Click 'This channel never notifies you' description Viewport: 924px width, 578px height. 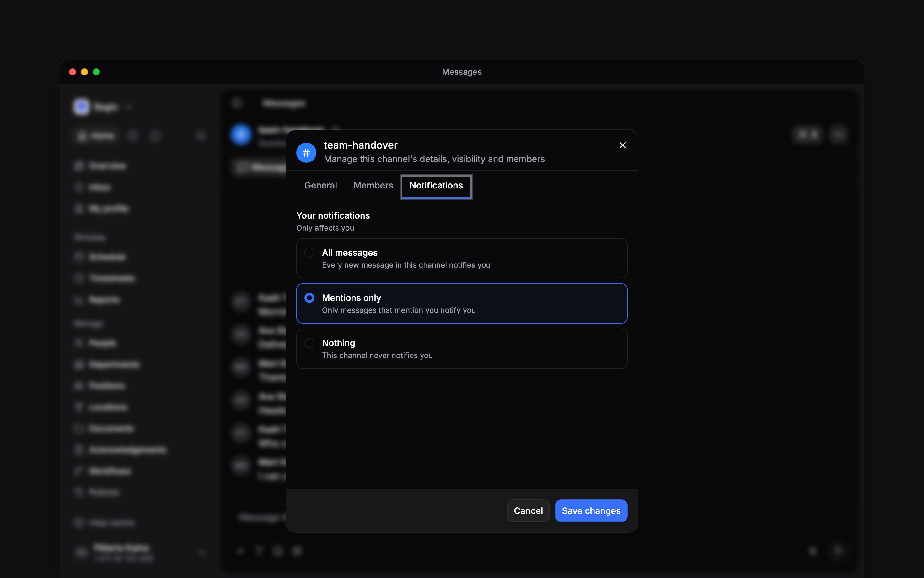click(377, 356)
